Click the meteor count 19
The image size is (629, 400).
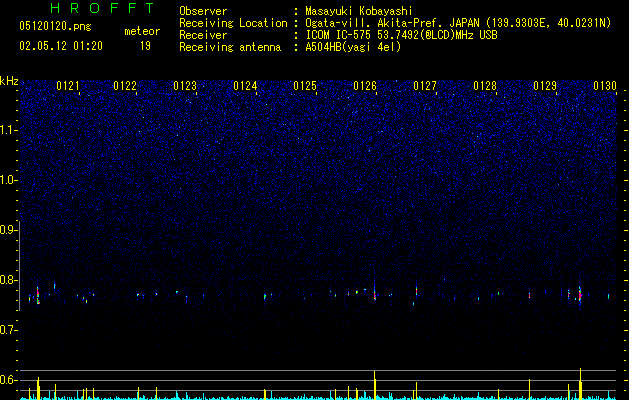(x=145, y=46)
